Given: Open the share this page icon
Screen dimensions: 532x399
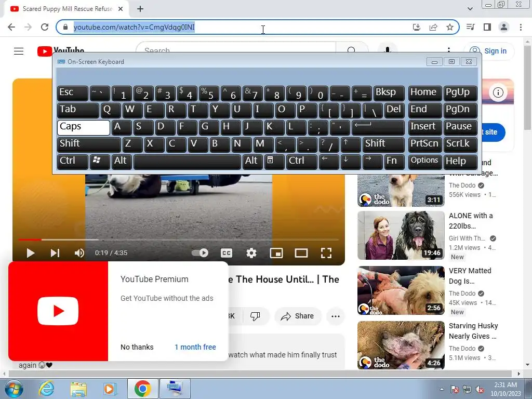Looking at the screenshot, I should pos(433,27).
